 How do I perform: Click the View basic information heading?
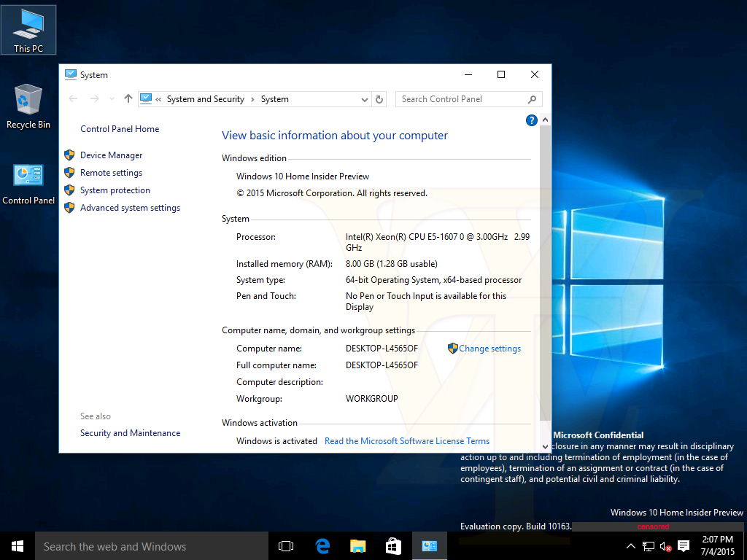(x=334, y=135)
